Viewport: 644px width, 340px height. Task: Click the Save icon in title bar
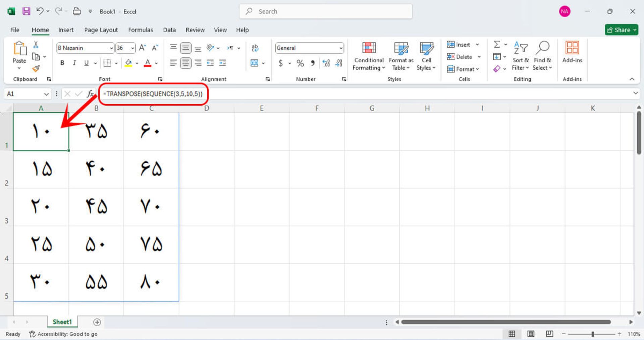pos(26,11)
